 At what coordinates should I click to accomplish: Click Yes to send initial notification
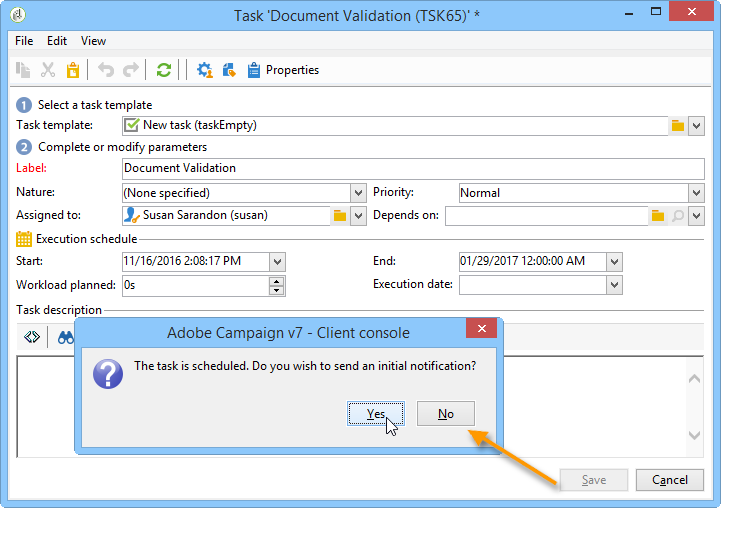(376, 414)
